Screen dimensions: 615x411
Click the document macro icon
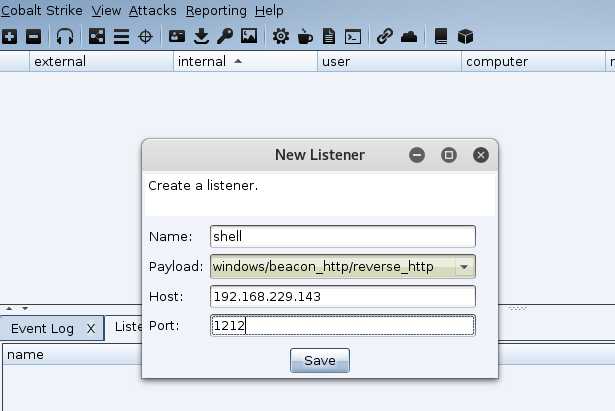(x=329, y=36)
